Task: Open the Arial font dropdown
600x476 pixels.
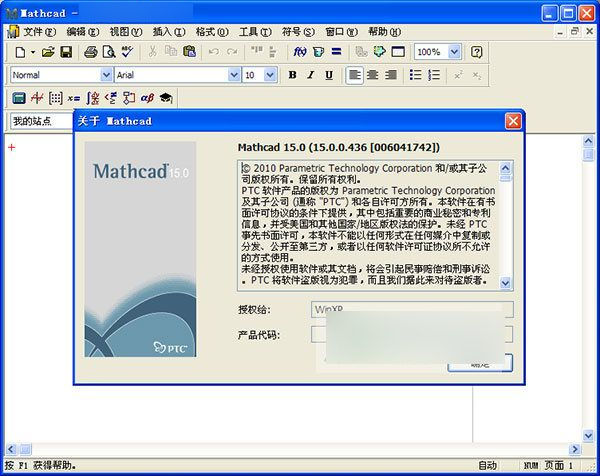Action: click(x=234, y=75)
